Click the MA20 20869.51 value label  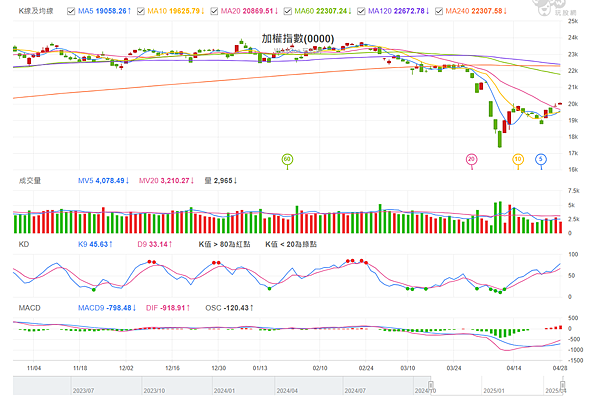pyautogui.click(x=249, y=11)
